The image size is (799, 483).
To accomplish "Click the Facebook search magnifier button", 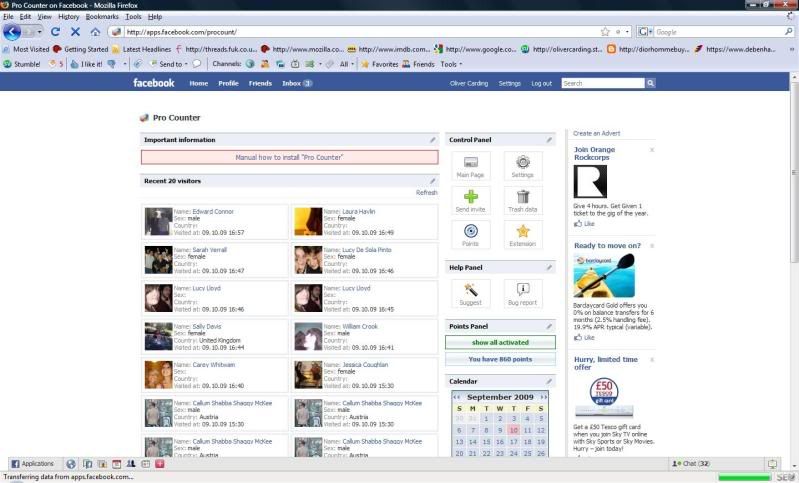I will click(x=650, y=83).
